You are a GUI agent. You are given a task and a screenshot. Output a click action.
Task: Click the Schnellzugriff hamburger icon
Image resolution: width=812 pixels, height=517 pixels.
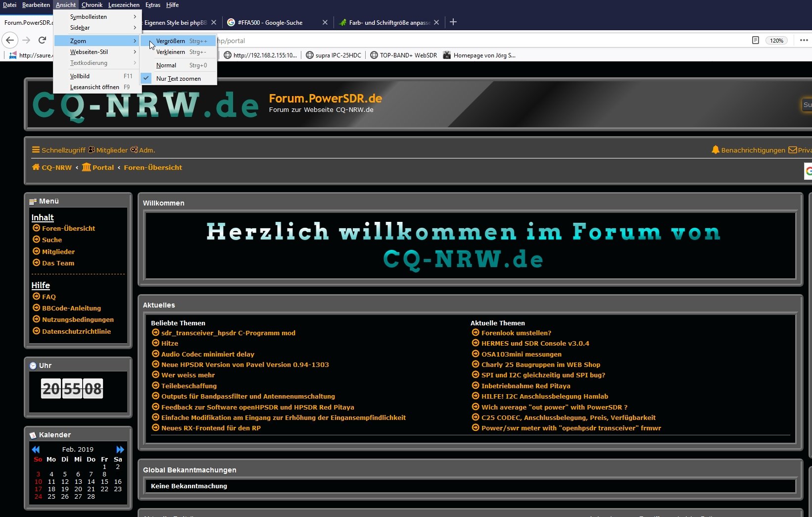coord(36,150)
